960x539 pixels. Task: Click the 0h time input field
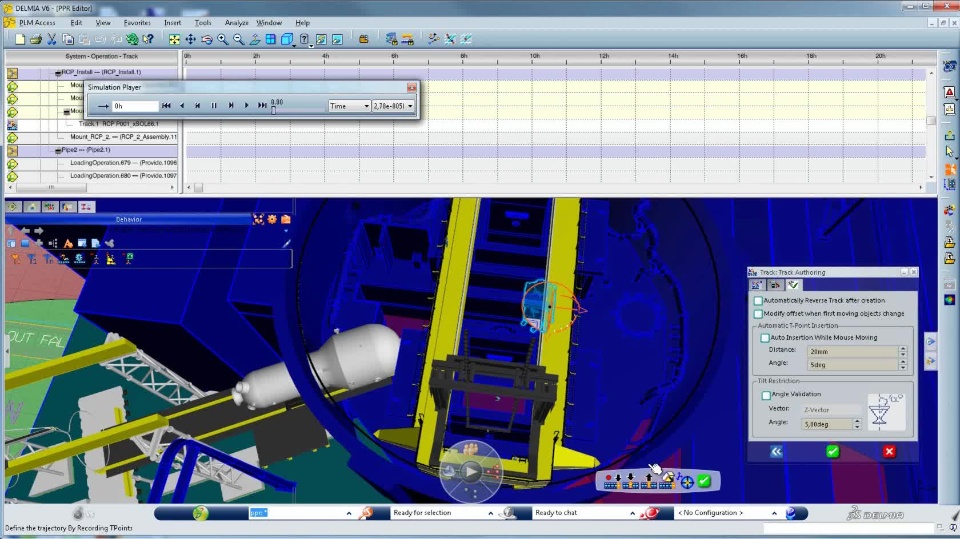coord(135,106)
